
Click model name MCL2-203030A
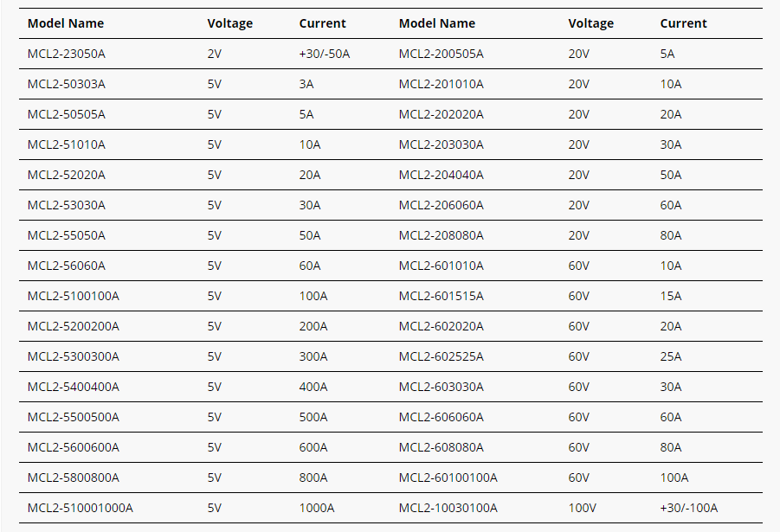pos(442,144)
